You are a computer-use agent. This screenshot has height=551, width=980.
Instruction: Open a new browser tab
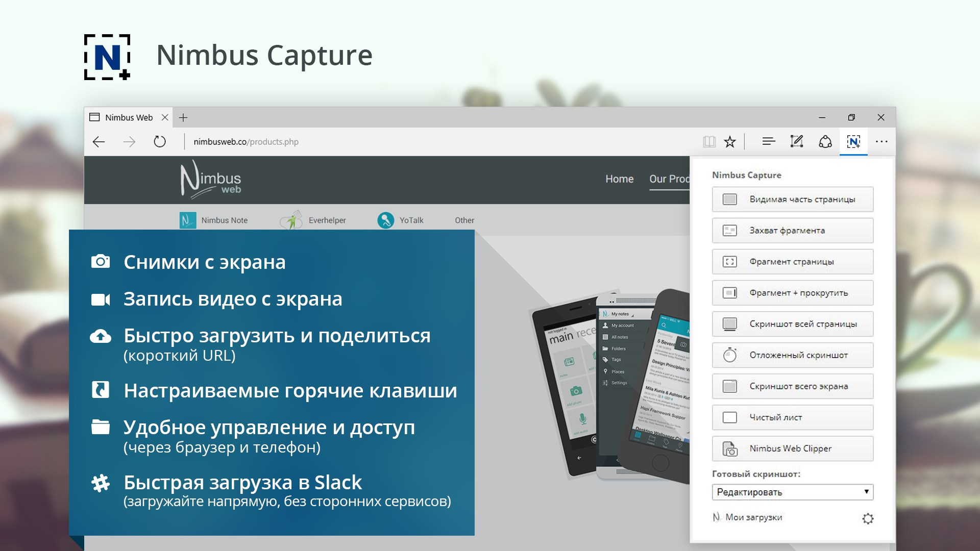click(183, 118)
